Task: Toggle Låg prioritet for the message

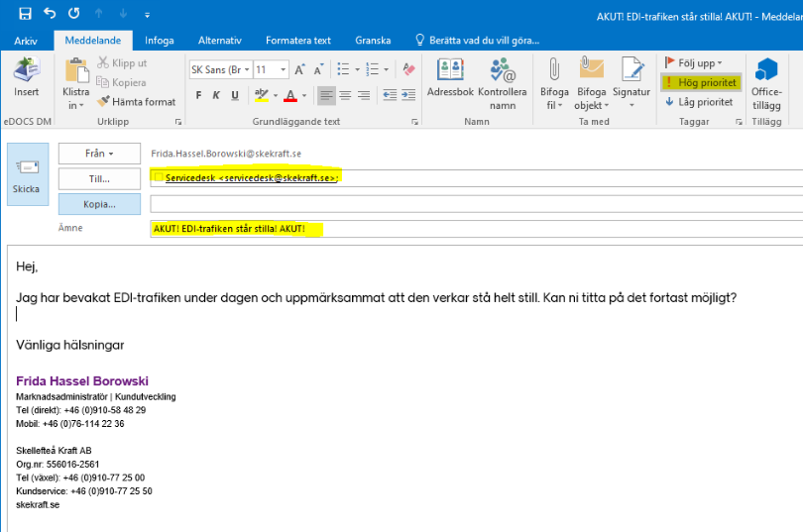Action: pyautogui.click(x=699, y=102)
